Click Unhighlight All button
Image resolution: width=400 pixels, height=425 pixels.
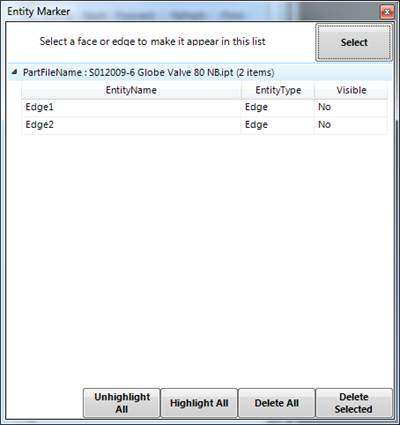(122, 403)
